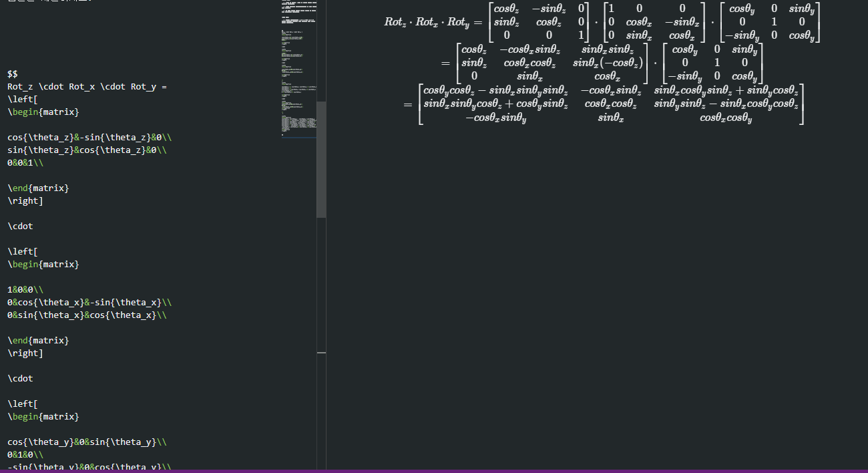Viewport: 868px width, 473px height.
Task: Click the purple status bar at bottom
Action: pos(434,471)
